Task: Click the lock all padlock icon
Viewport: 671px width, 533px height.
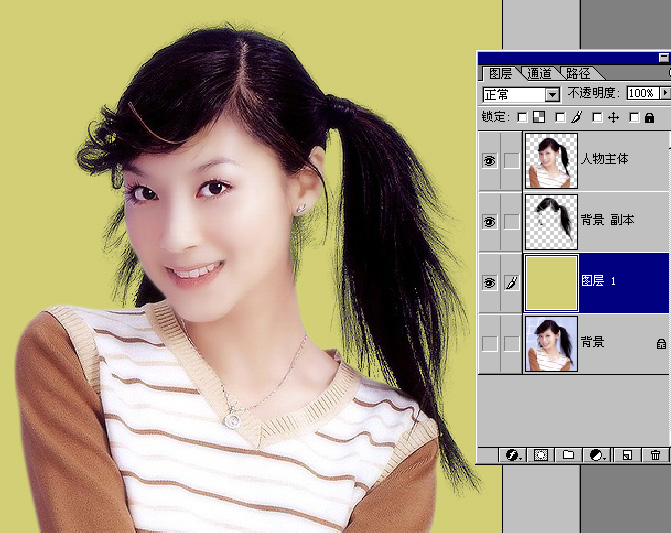Action: (x=649, y=118)
